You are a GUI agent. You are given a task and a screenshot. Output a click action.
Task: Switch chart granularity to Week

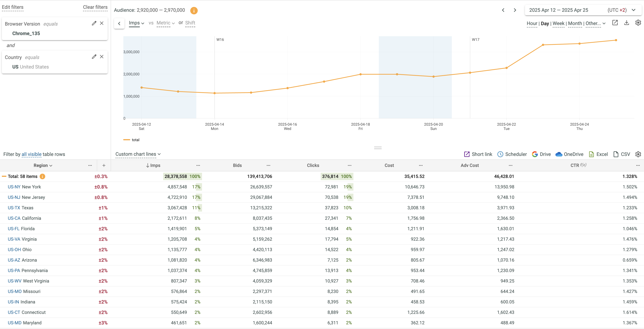coord(558,24)
